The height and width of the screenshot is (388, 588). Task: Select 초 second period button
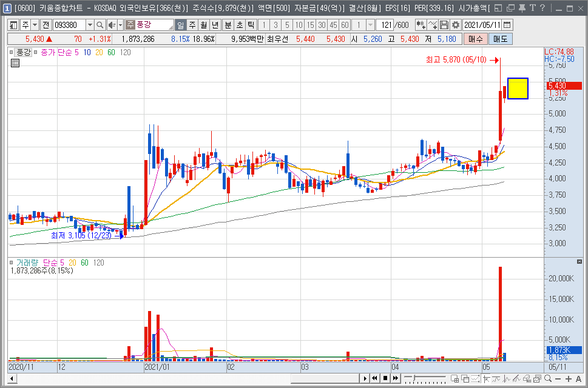click(x=240, y=25)
